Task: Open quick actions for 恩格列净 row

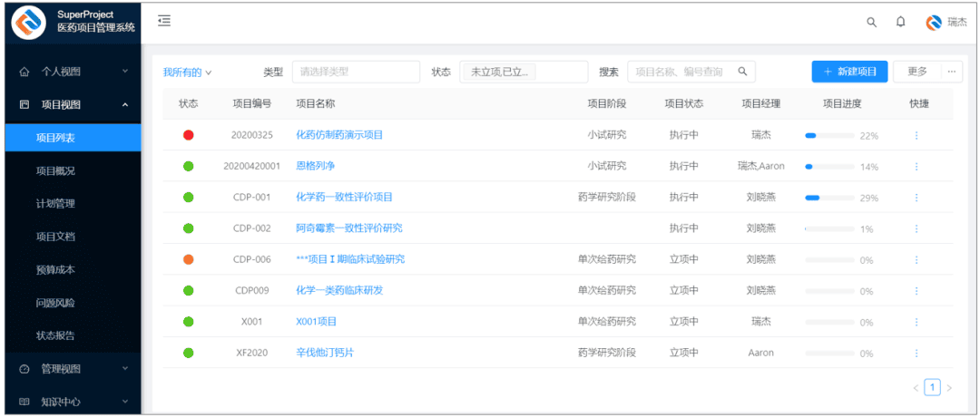Action: 916,166
